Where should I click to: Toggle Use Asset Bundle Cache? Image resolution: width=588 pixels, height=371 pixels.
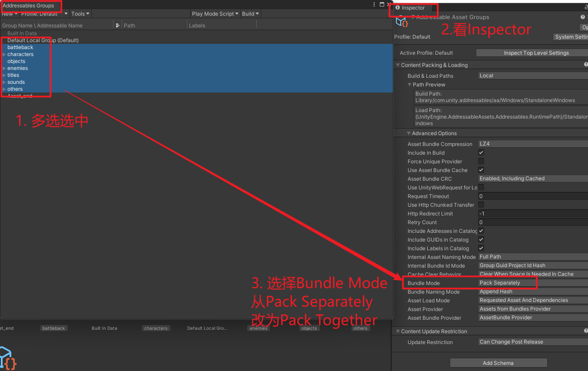point(481,170)
